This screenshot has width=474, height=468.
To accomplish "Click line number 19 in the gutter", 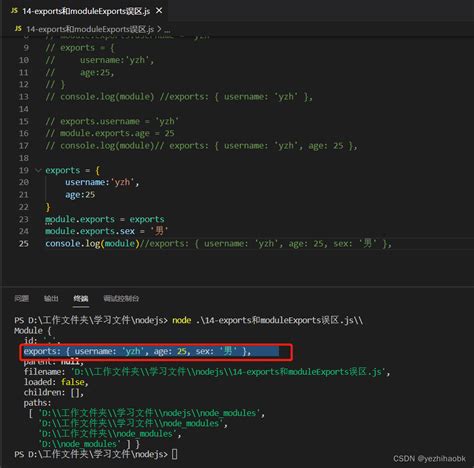I will [x=24, y=170].
